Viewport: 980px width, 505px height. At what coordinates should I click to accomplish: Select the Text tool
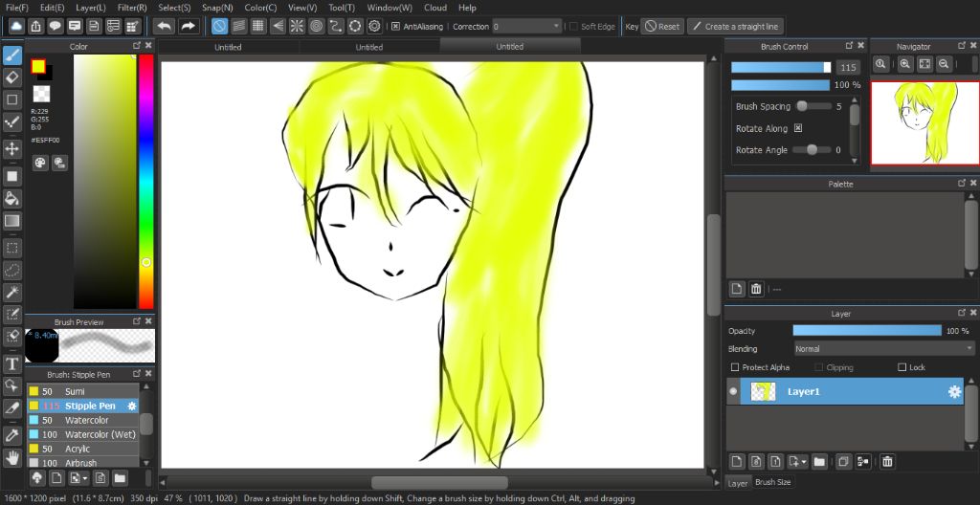pos(11,363)
